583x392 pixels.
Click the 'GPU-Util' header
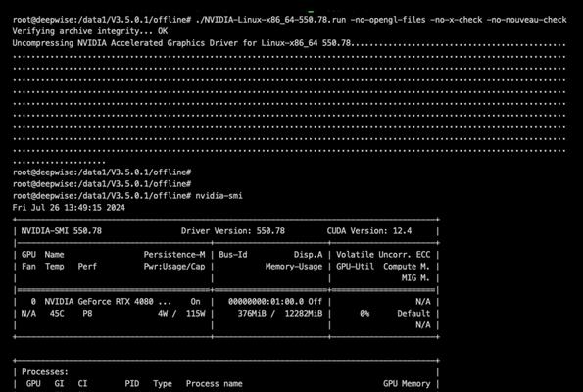pyautogui.click(x=355, y=267)
